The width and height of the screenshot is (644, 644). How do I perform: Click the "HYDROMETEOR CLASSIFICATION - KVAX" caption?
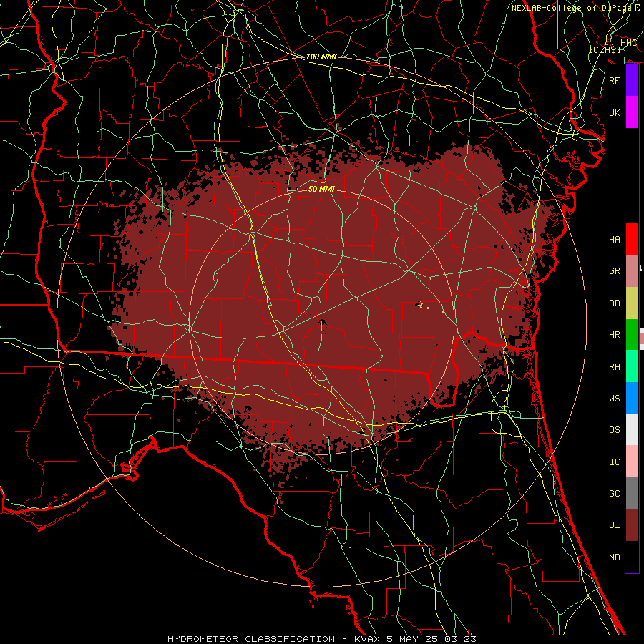click(275, 639)
